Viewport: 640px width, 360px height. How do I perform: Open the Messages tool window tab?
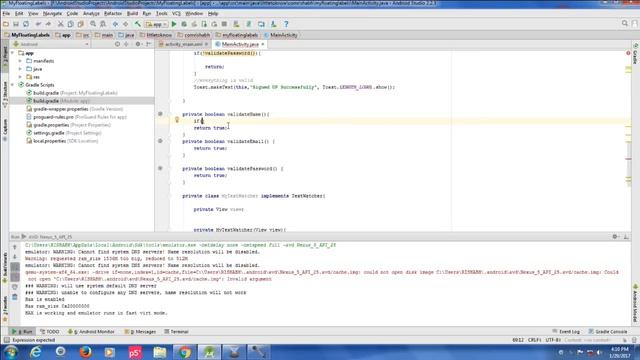[140, 331]
